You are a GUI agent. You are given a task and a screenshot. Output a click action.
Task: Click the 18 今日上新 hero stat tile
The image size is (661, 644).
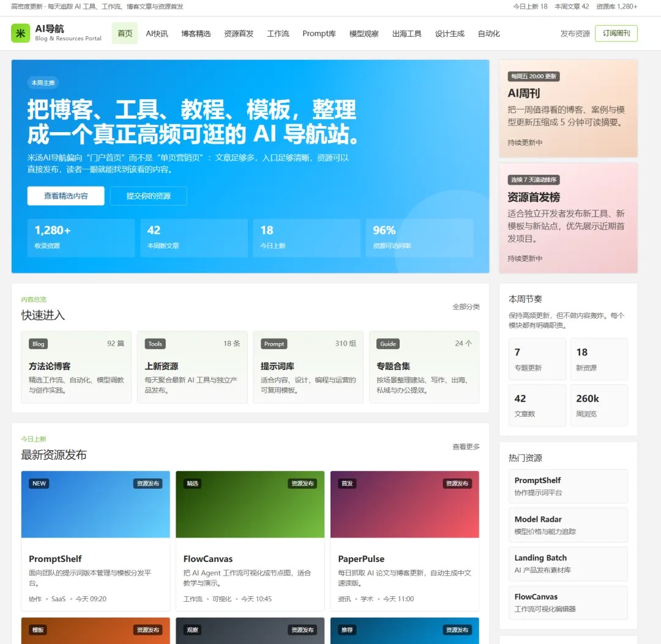click(307, 237)
